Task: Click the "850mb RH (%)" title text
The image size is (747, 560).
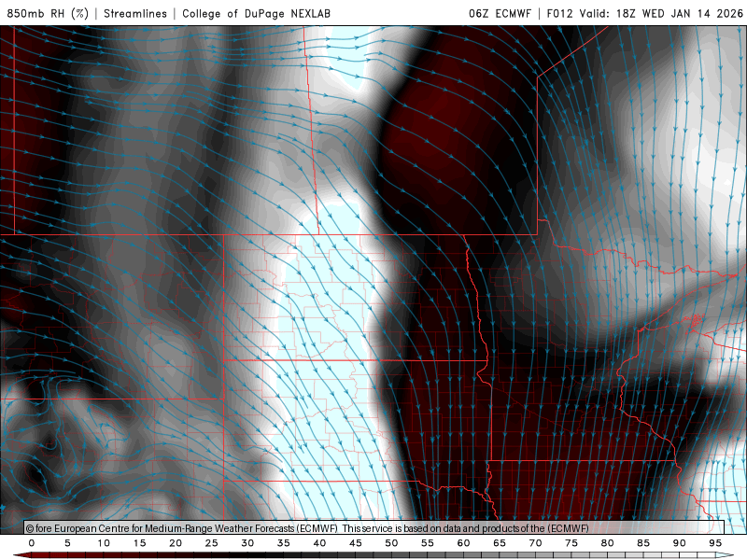Action: (x=48, y=13)
